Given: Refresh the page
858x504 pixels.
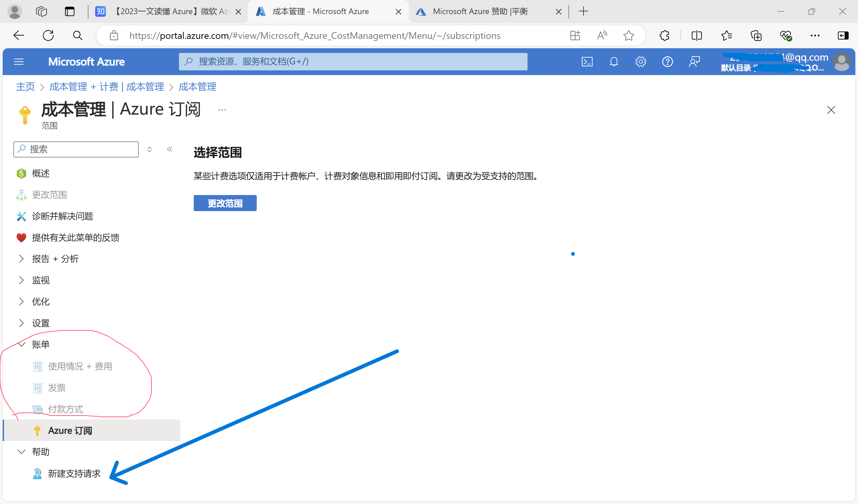Looking at the screenshot, I should 48,36.
